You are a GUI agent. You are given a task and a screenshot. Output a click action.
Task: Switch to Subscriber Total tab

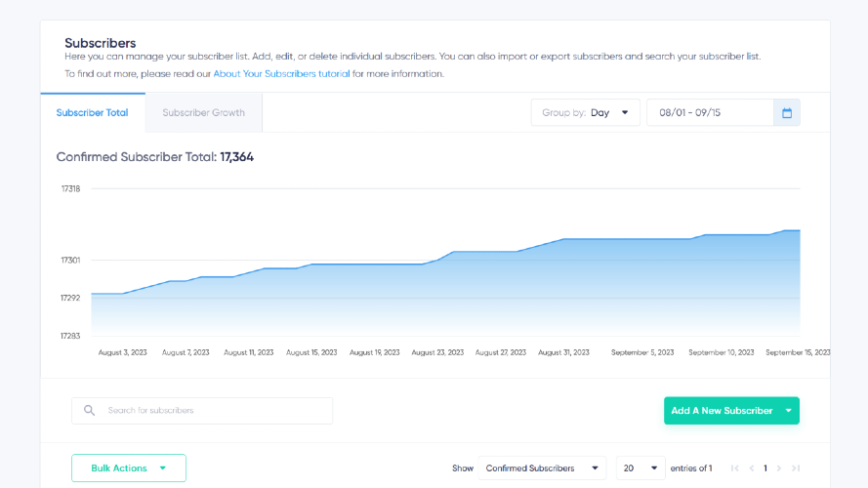[93, 113]
